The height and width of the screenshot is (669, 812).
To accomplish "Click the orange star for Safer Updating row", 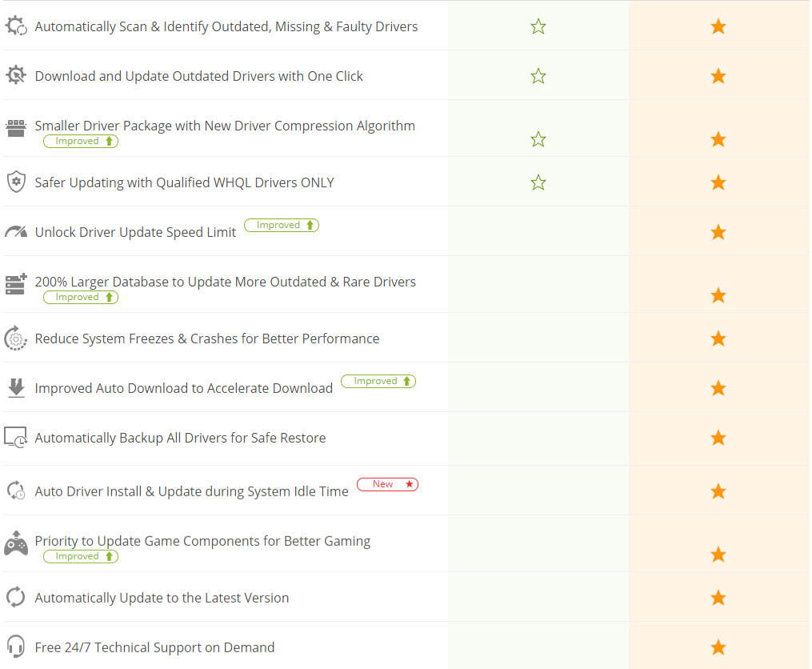I will 718,182.
